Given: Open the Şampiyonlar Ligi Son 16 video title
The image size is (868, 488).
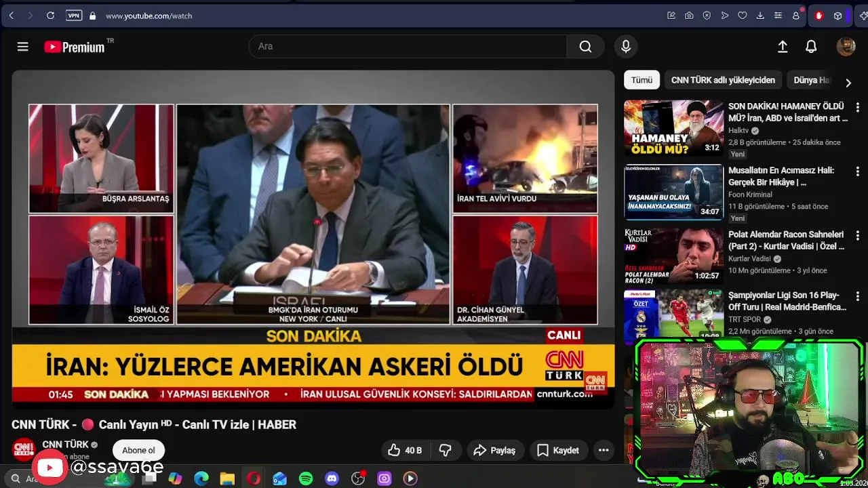Looking at the screenshot, I should pyautogui.click(x=787, y=302).
